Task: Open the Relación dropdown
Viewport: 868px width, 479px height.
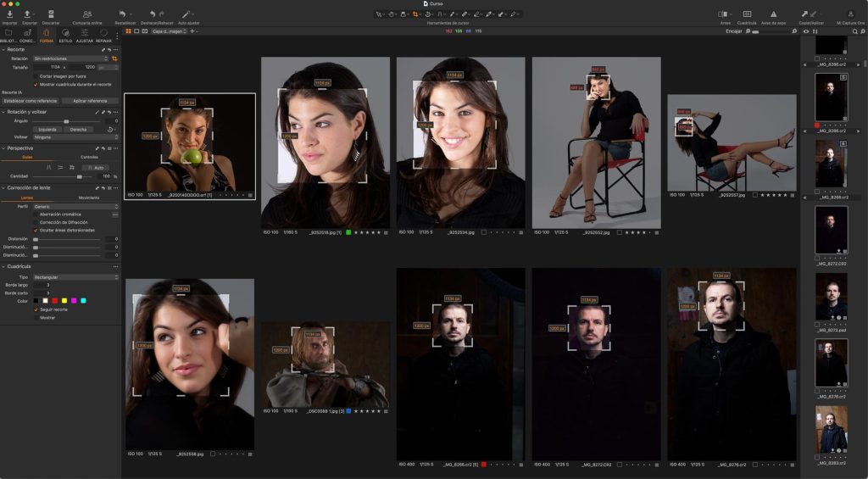Action: tap(70, 58)
